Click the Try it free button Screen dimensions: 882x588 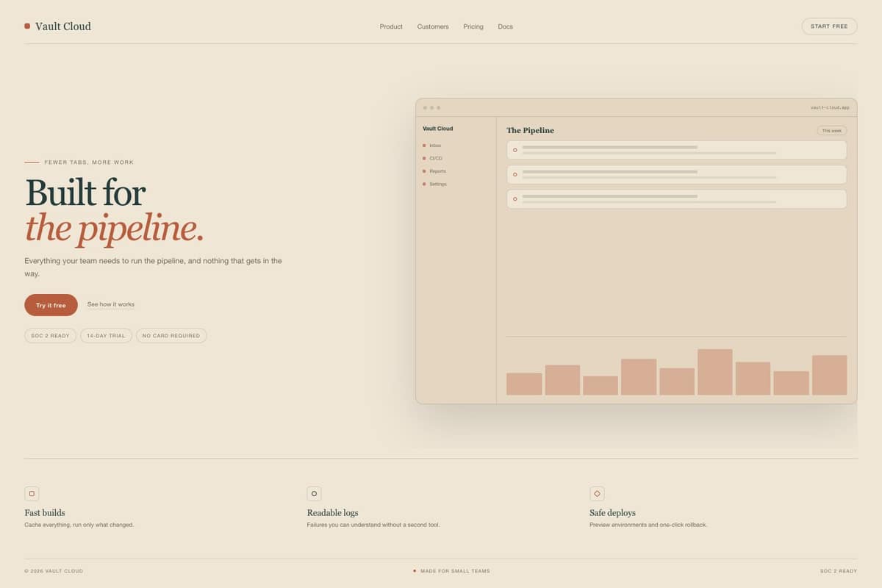coord(51,305)
